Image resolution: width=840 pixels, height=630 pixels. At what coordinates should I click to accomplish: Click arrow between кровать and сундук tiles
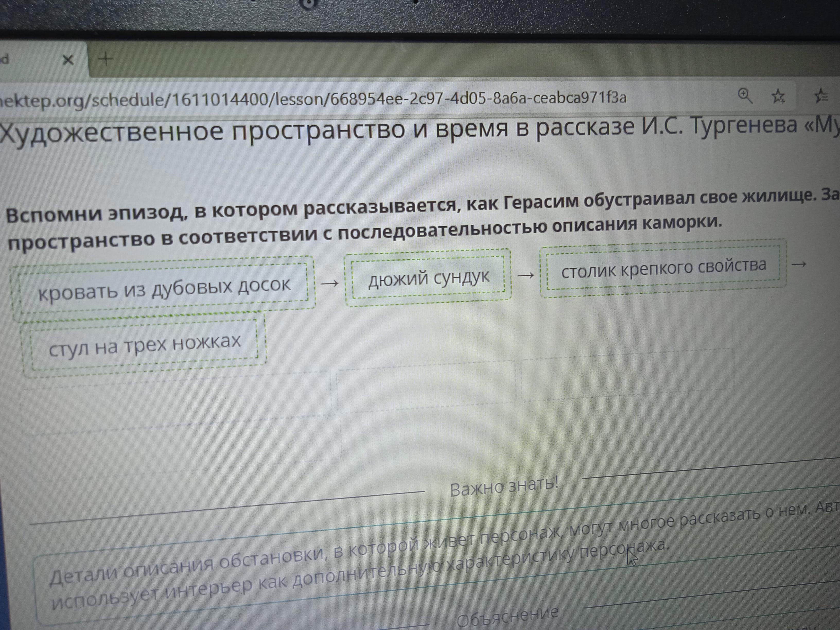point(330,283)
